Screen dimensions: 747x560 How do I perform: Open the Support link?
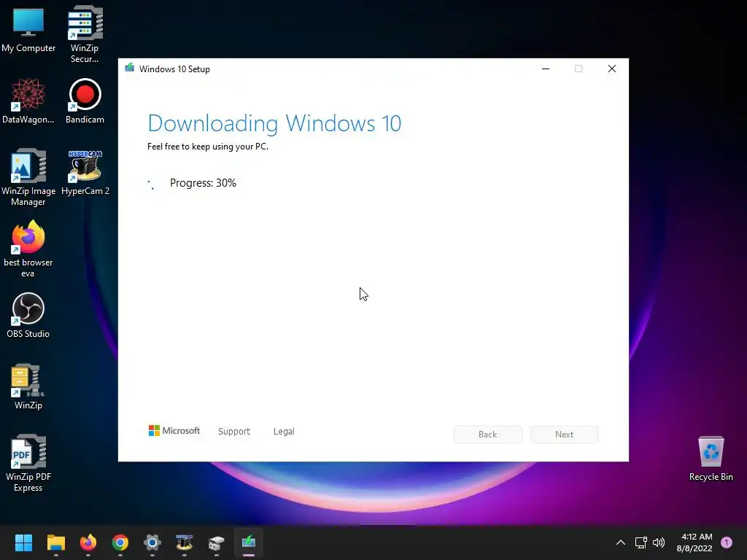coord(234,432)
